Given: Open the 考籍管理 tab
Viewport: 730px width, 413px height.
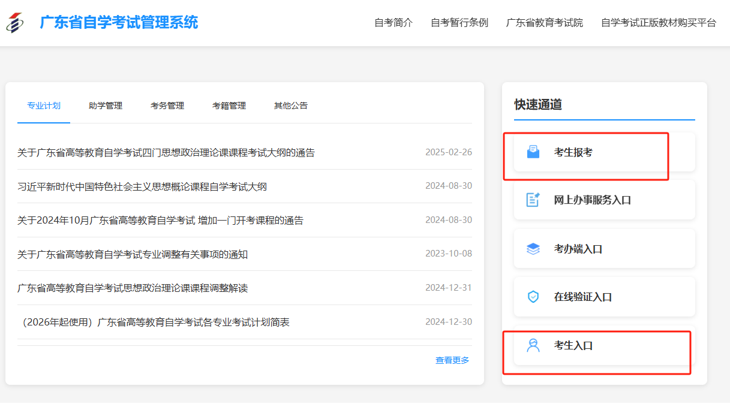Looking at the screenshot, I should coord(228,105).
